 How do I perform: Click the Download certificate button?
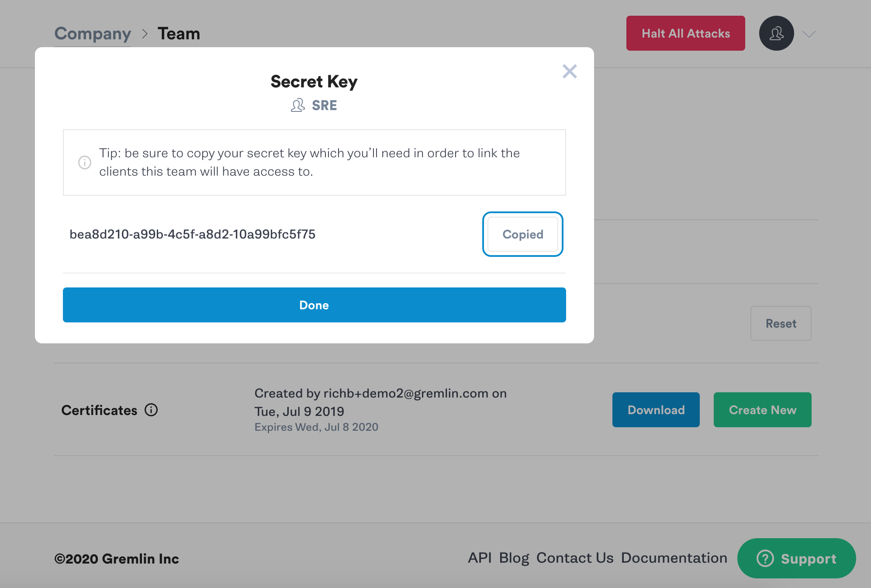(x=656, y=410)
